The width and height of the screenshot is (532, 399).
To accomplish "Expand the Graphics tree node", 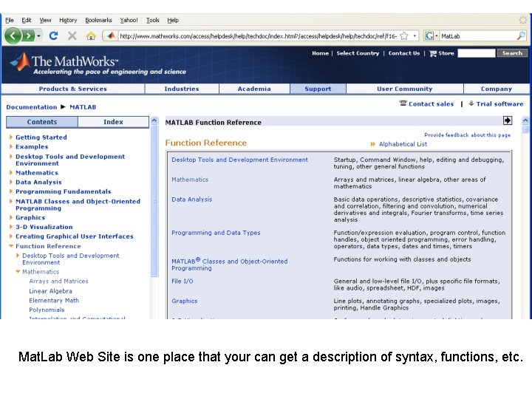I will pyautogui.click(x=11, y=217).
